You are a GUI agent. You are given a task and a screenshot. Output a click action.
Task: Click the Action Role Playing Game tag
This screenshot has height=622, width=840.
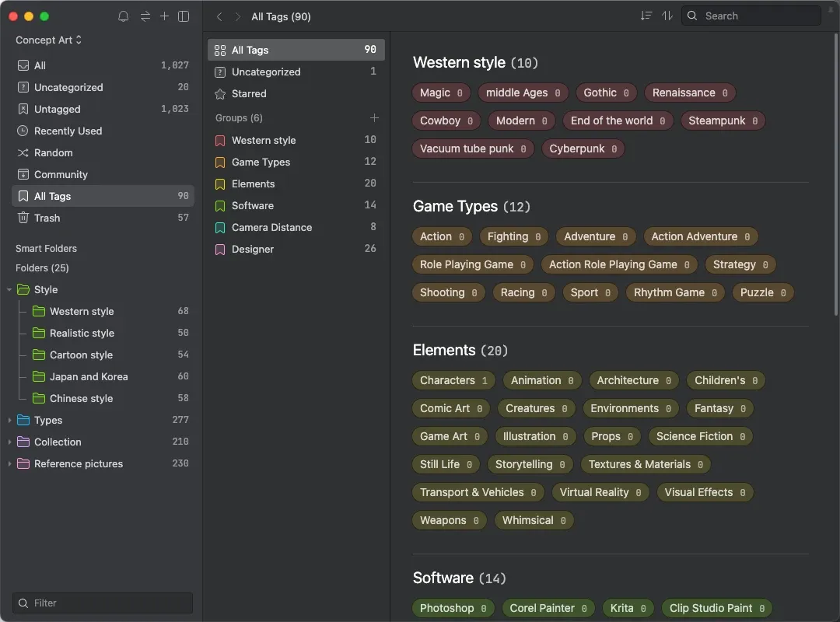coord(619,264)
